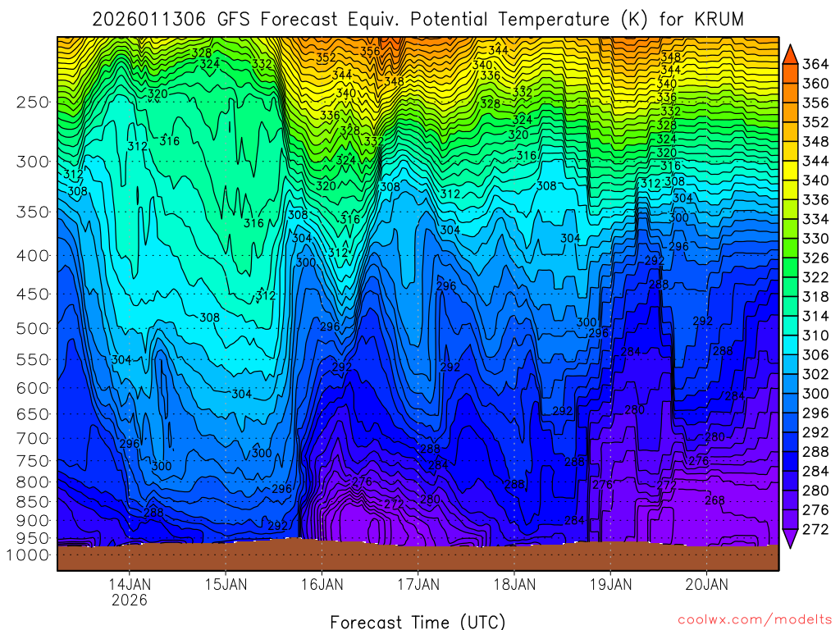840x630 pixels.
Task: Click the 550 pressure-axis label
Action: point(33,359)
